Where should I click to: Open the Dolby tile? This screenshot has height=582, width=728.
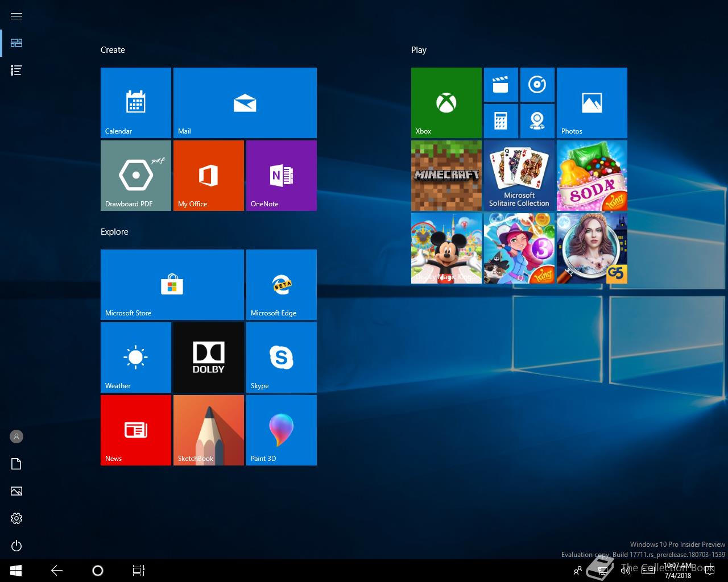209,357
